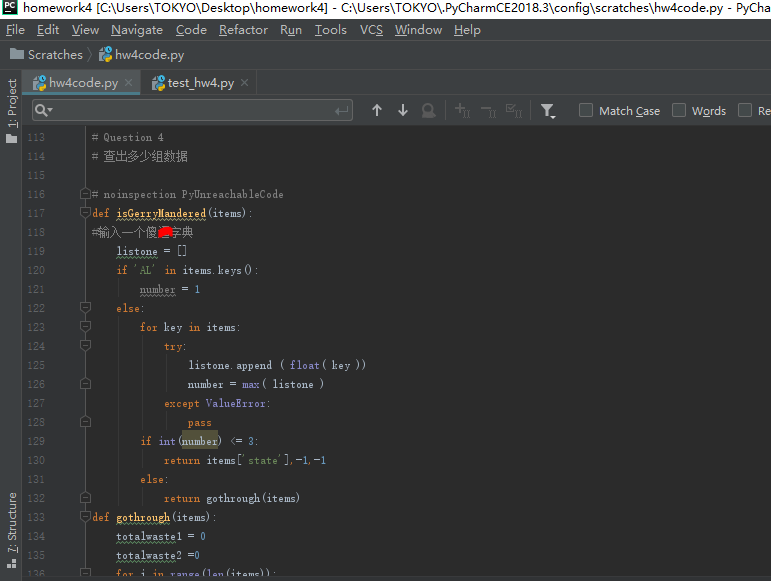The width and height of the screenshot is (771, 581).
Task: Tick the Regex checkbox at right edge
Action: click(x=745, y=111)
